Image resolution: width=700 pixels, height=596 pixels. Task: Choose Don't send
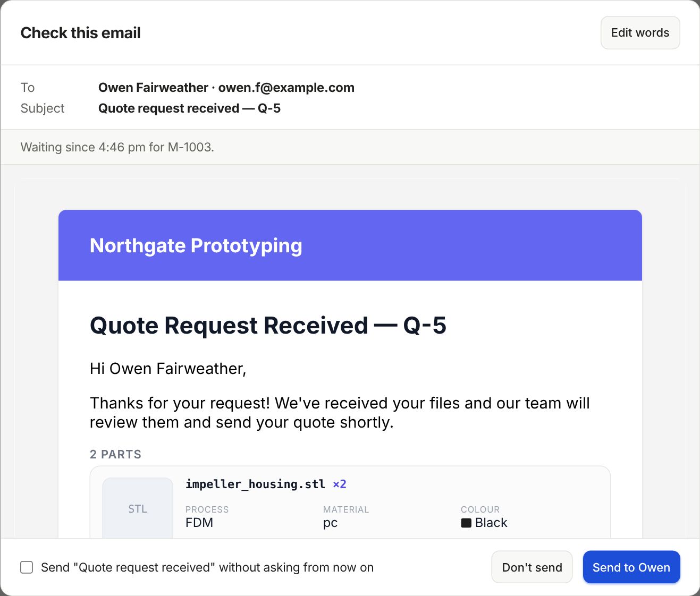[532, 567]
